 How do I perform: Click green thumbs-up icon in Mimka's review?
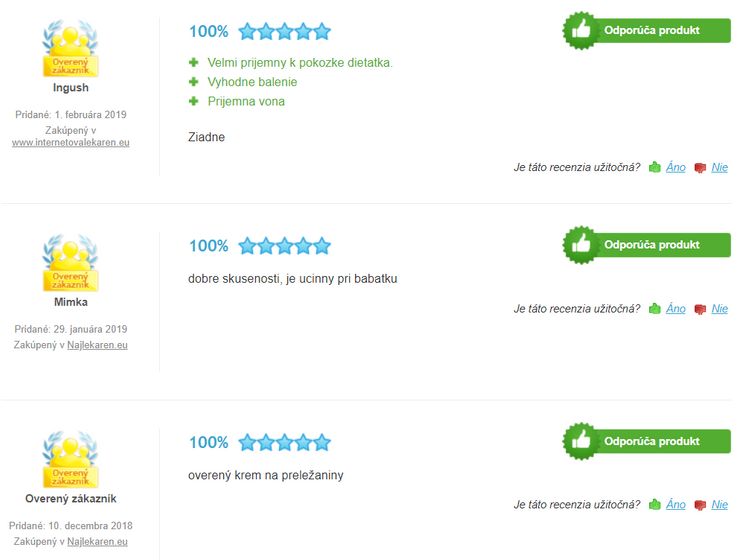click(654, 309)
